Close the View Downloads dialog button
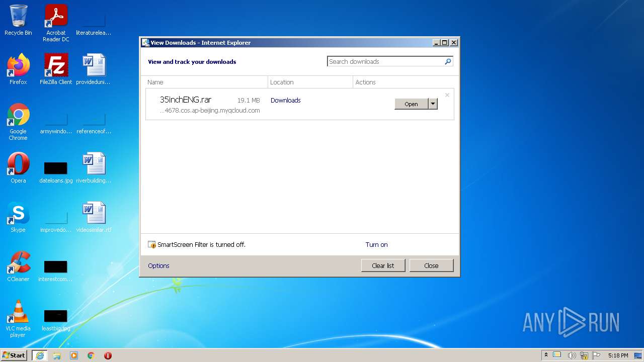Viewport: 644px width, 362px height. (431, 265)
